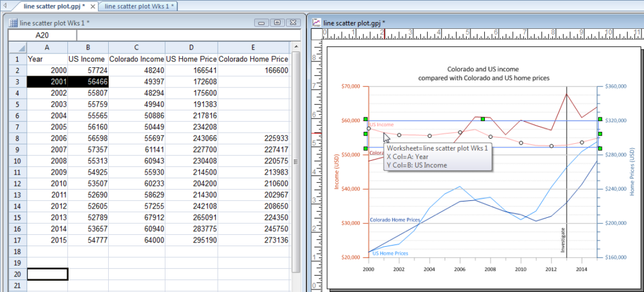Close the line scatter plot.gpj tab
The height and width of the screenshot is (292, 644).
click(92, 6)
